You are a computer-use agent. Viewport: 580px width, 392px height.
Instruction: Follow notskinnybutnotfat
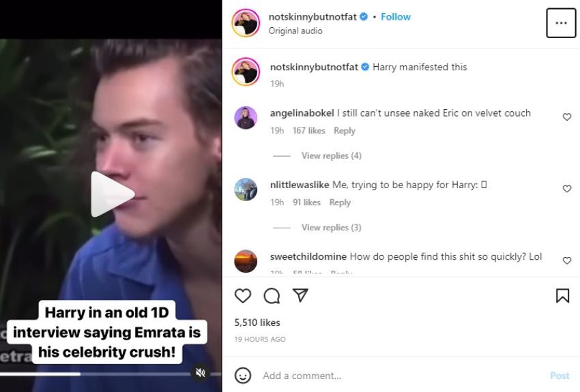click(x=396, y=16)
